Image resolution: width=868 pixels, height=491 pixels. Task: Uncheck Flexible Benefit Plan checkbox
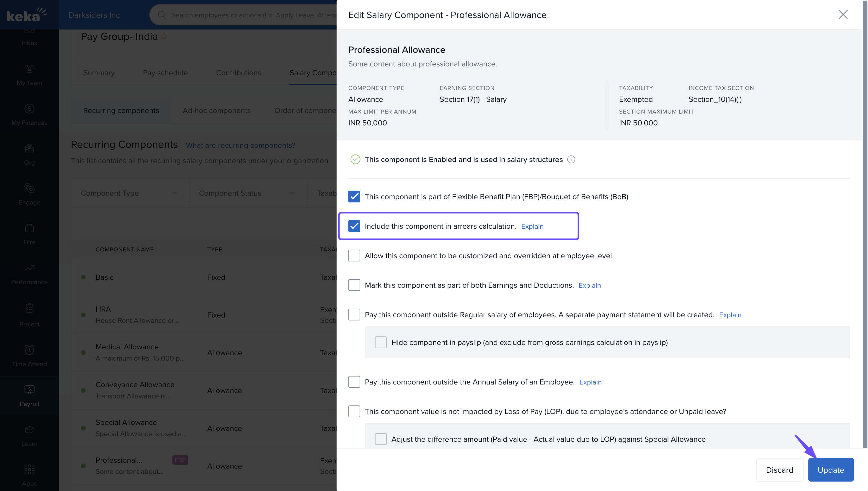pyautogui.click(x=354, y=197)
